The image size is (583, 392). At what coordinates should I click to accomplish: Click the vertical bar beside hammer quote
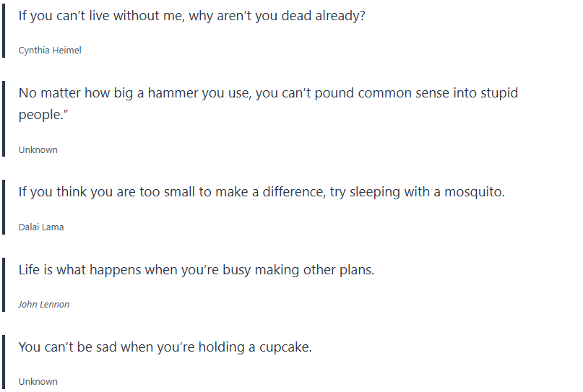tap(4, 119)
